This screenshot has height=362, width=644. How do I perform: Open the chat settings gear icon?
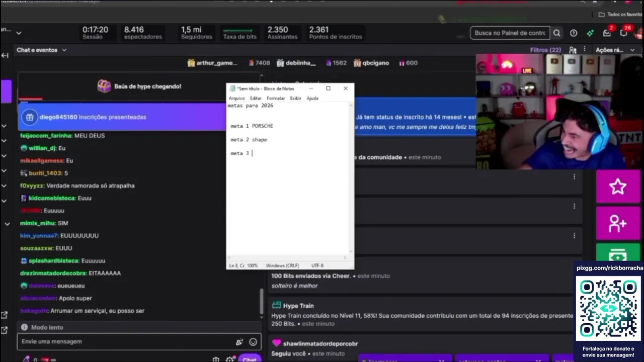(230, 359)
